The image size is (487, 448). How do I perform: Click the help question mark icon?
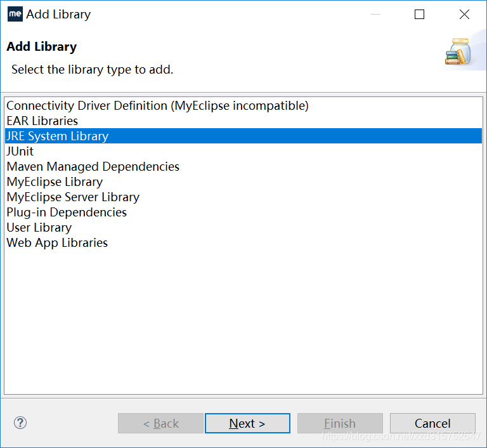[20, 423]
